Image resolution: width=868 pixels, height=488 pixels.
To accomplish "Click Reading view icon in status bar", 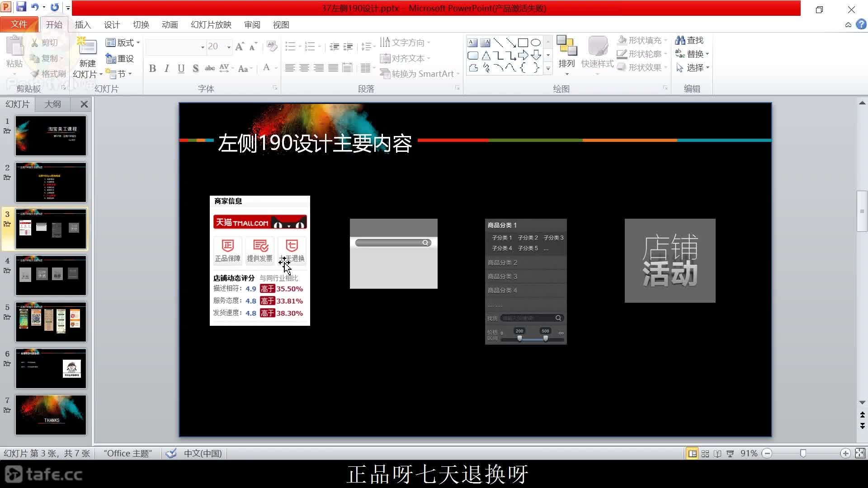I will [717, 453].
